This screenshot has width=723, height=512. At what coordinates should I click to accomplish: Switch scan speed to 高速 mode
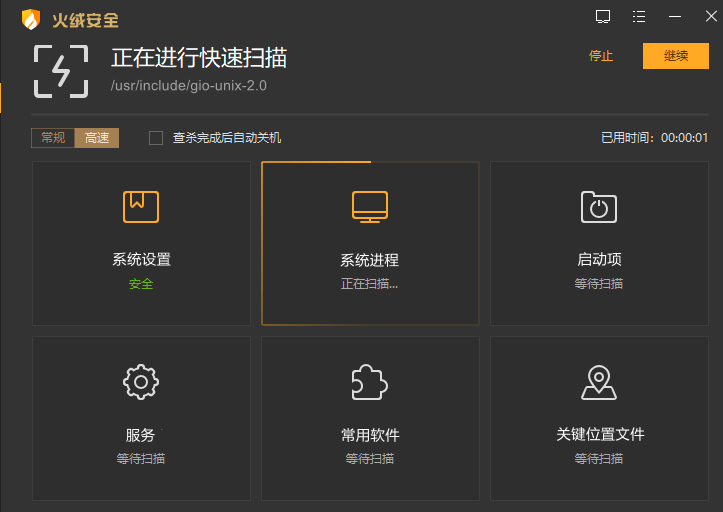point(97,138)
